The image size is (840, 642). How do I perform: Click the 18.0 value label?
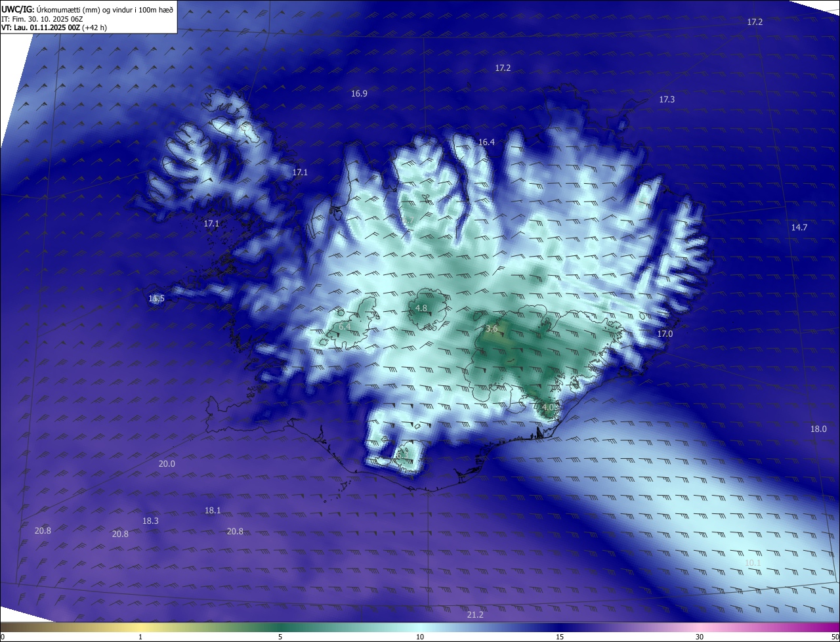click(818, 429)
